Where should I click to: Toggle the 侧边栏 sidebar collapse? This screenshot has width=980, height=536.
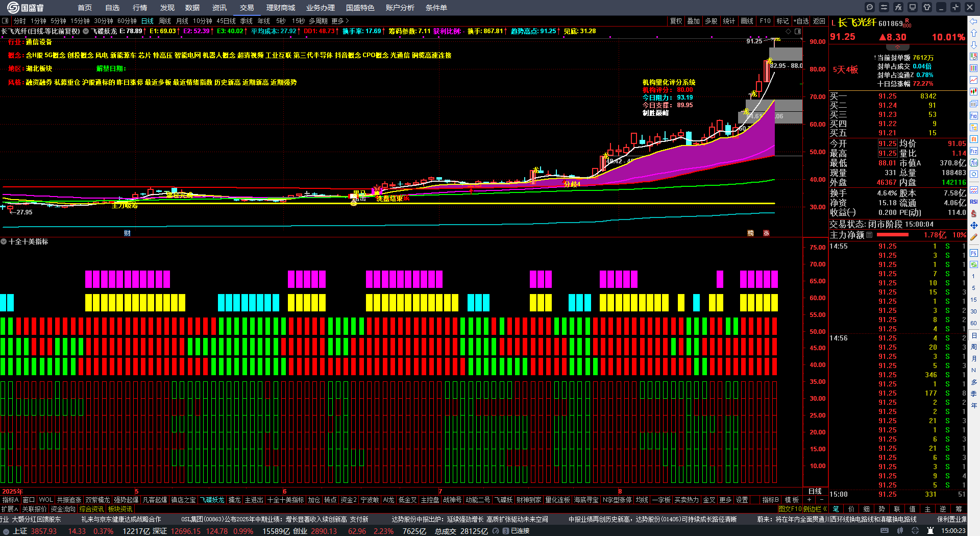pos(815,509)
